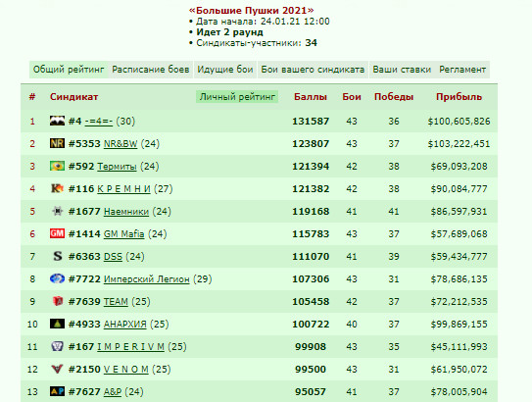Open the I M P E R I V M link
The height and width of the screenshot is (402, 532).
pos(130,347)
